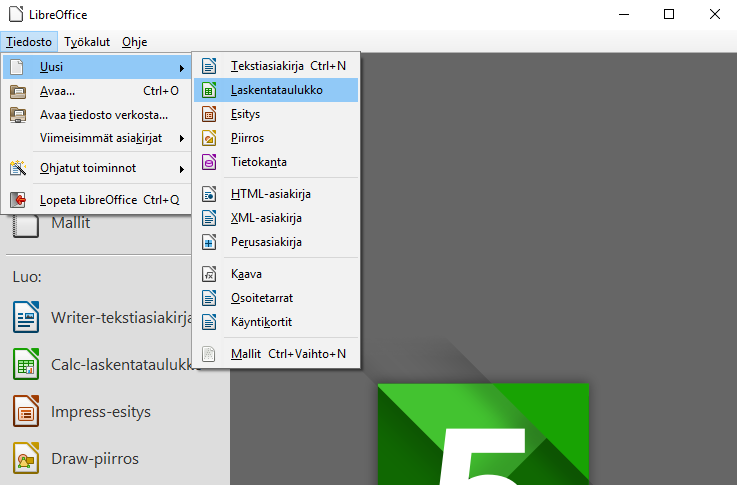Click the Piirros drawing icon
The image size is (737, 485).
209,138
